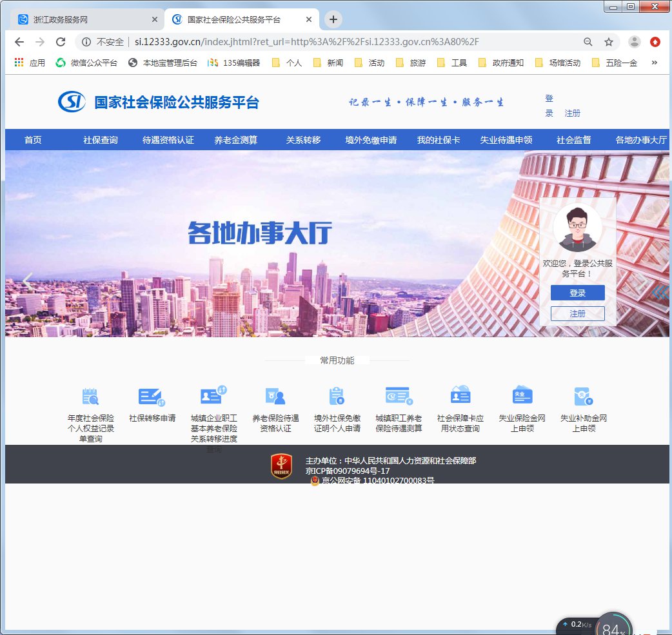Click the 党政机关 red badge in footer

pyautogui.click(x=282, y=466)
